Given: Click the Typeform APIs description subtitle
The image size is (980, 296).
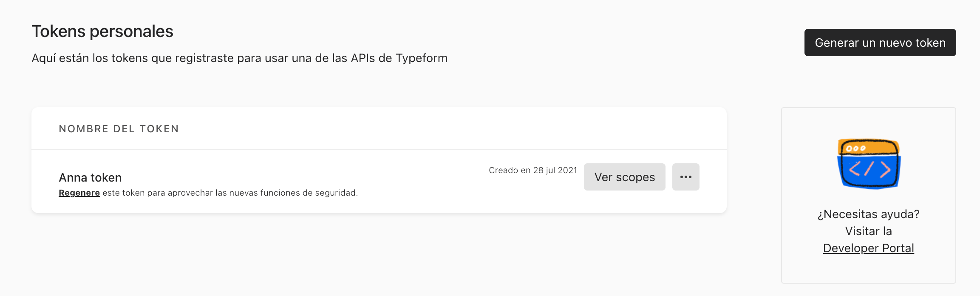Looking at the screenshot, I should click(240, 58).
